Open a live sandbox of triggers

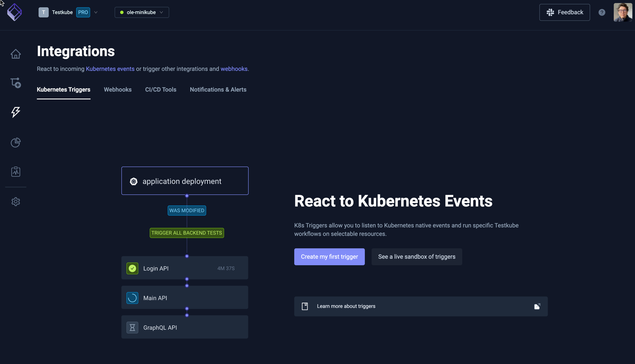(x=416, y=257)
